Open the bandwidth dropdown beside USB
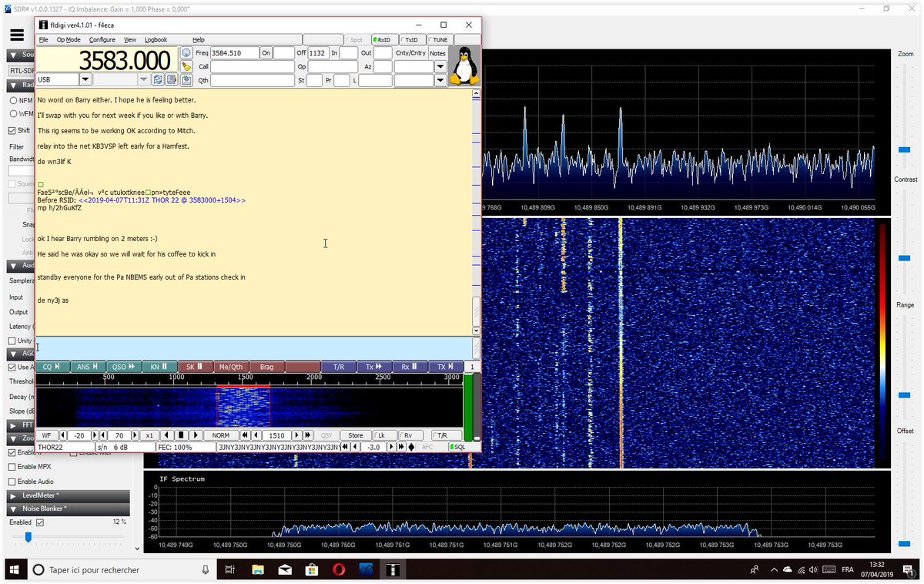 pyautogui.click(x=143, y=79)
